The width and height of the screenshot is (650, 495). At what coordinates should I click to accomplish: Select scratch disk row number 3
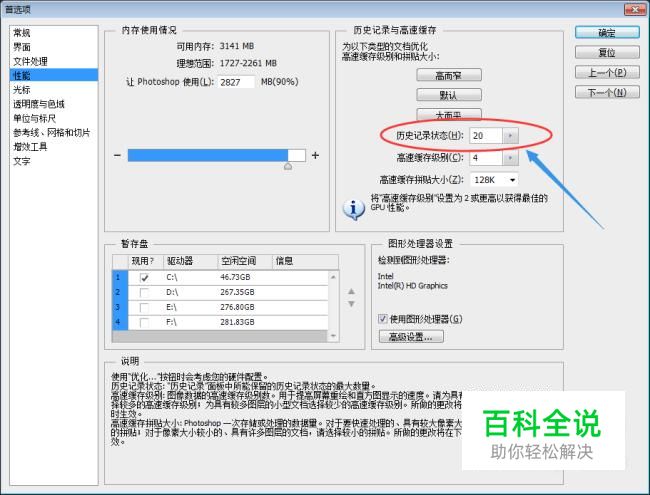(x=120, y=307)
